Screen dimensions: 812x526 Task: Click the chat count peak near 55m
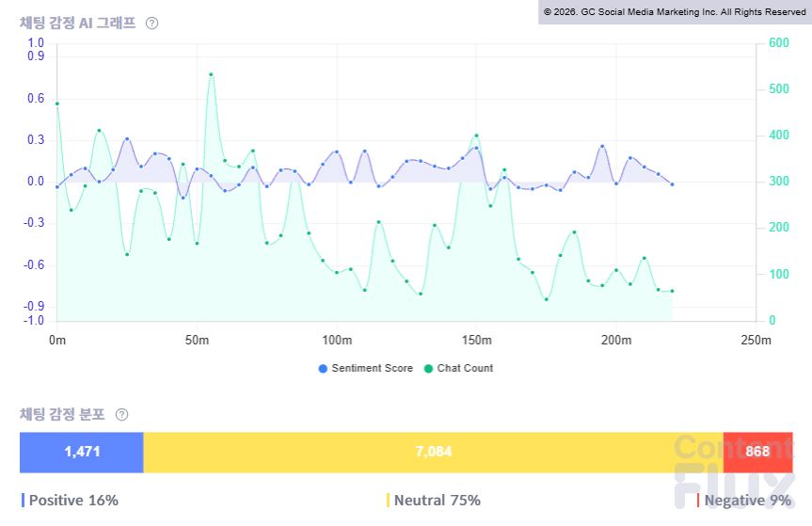(x=211, y=74)
